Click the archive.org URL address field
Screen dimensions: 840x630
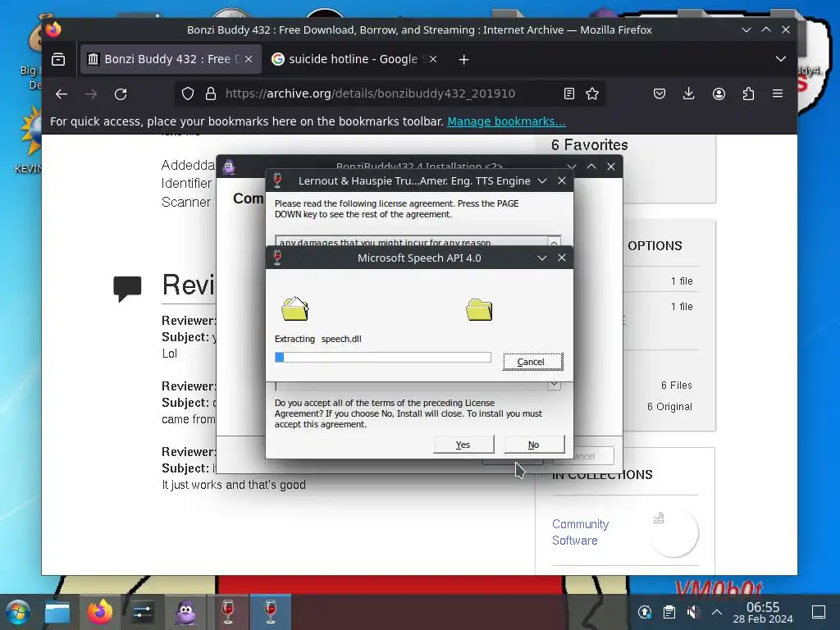click(x=390, y=94)
